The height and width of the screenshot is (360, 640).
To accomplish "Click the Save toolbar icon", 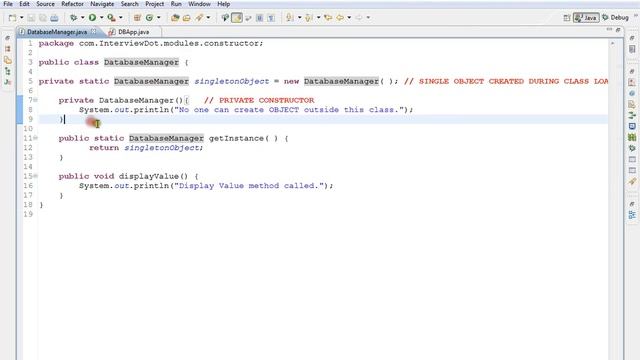I will (31, 18).
